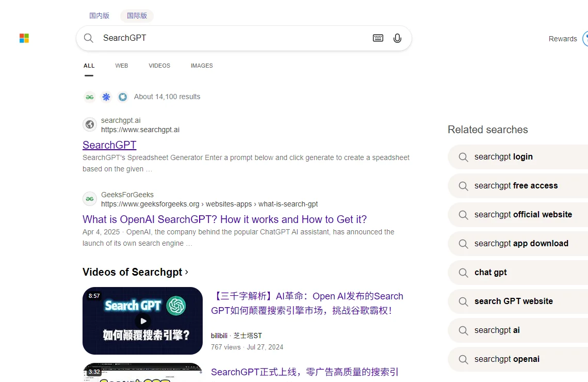588x382 pixels.
Task: Open What is OpenAI SearchGPT article link
Action: (x=224, y=219)
